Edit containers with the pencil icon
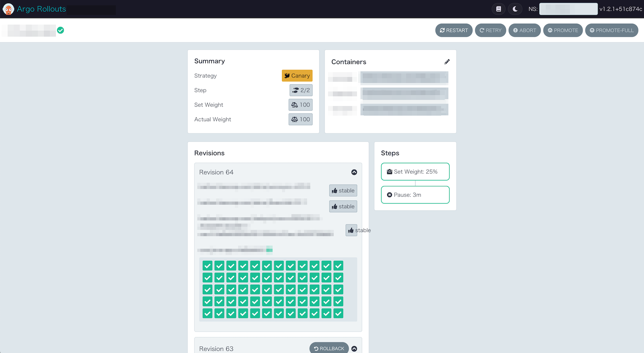The height and width of the screenshot is (353, 644). (x=447, y=62)
